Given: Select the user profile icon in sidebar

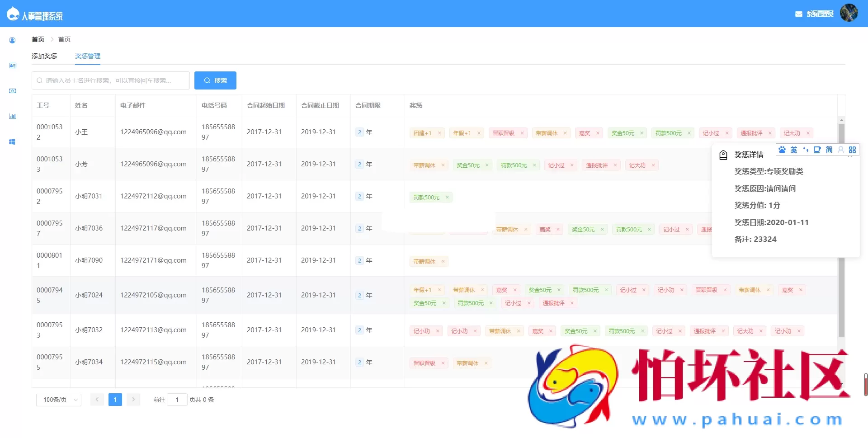Looking at the screenshot, I should click(x=12, y=40).
